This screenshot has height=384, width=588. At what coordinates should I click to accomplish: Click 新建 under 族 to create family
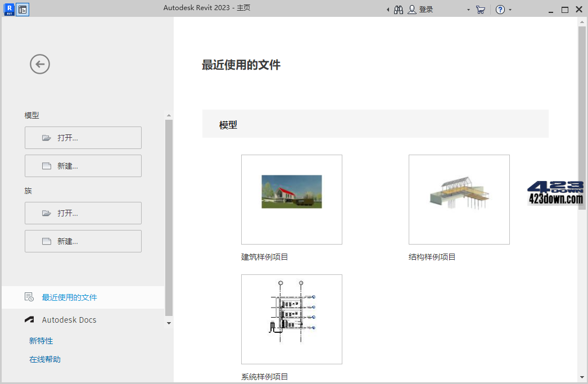tap(83, 241)
